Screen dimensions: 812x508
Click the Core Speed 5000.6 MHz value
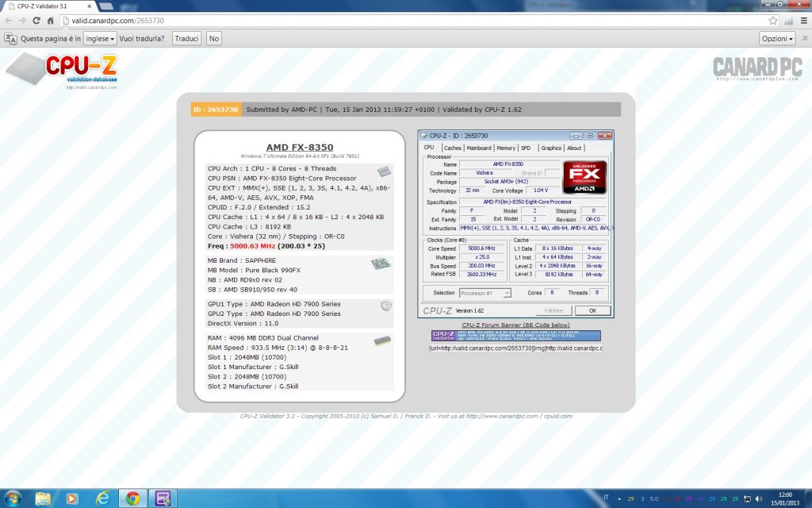(x=481, y=248)
